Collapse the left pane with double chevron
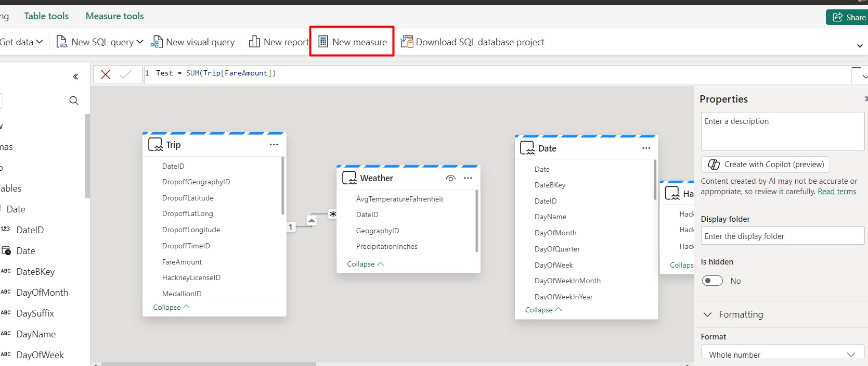Image resolution: width=868 pixels, height=366 pixels. [75, 77]
